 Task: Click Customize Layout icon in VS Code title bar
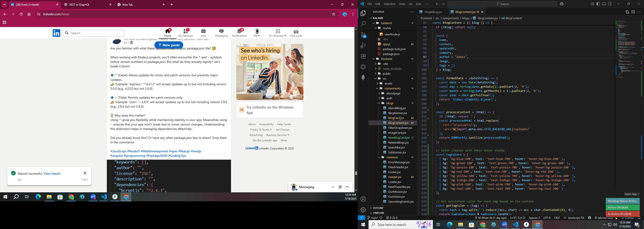pyautogui.click(x=592, y=4)
